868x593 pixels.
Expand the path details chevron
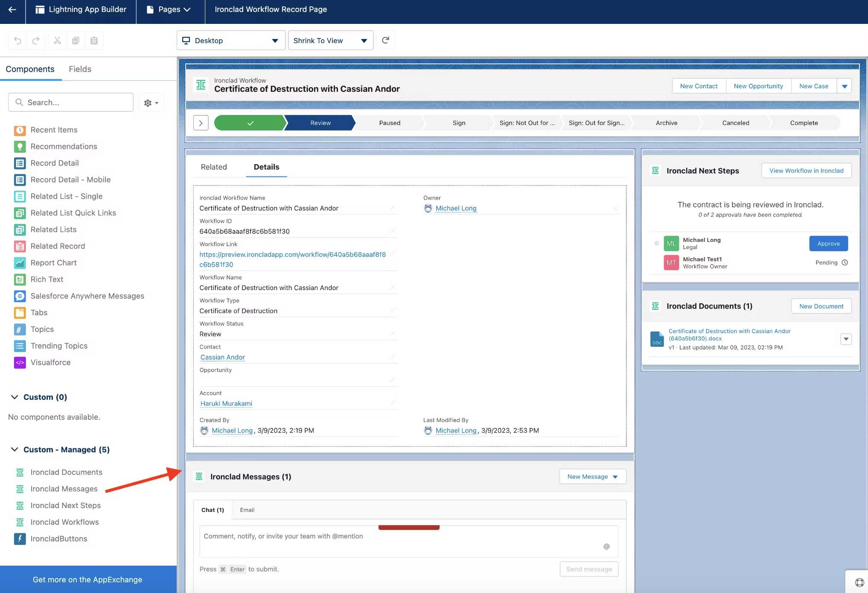point(201,123)
